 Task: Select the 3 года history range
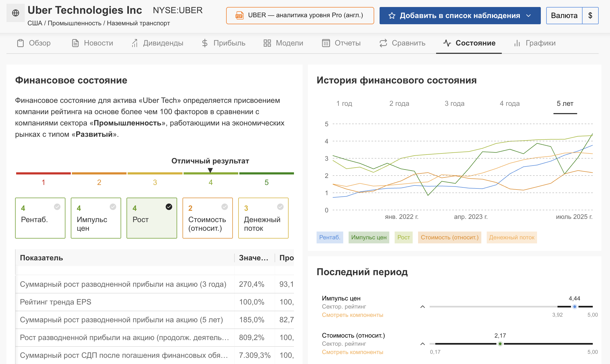tap(454, 103)
